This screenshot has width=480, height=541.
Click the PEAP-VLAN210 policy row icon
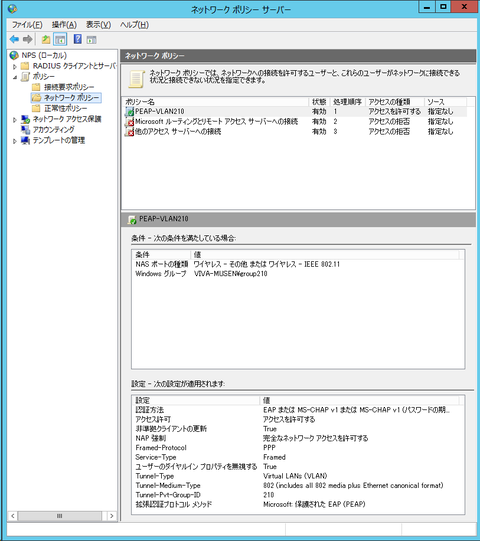coord(129,112)
